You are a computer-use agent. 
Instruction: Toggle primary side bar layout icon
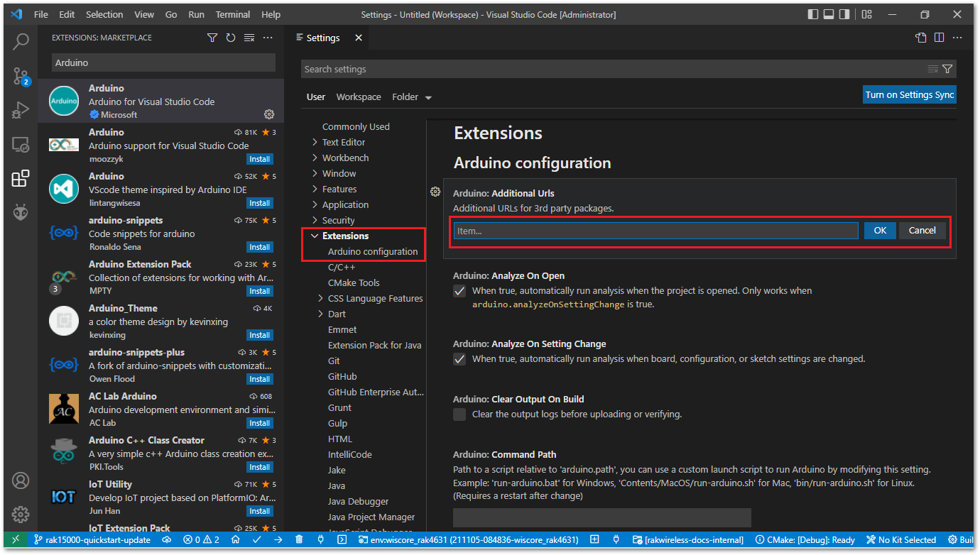pyautogui.click(x=813, y=14)
